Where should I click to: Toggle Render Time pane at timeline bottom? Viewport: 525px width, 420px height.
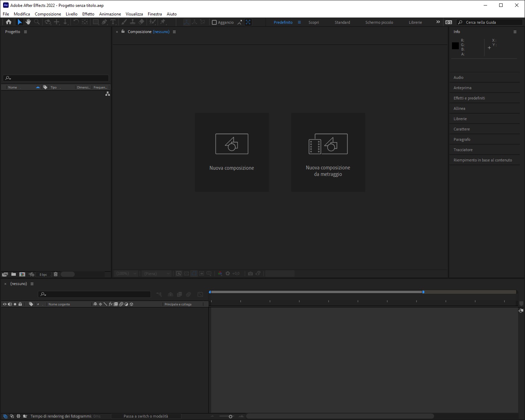pos(25,416)
